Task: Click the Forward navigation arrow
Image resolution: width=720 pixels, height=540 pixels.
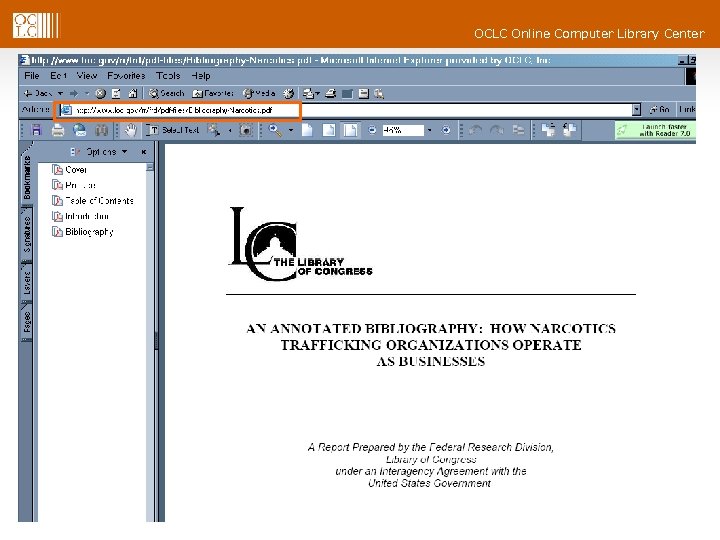Action: tap(73, 94)
